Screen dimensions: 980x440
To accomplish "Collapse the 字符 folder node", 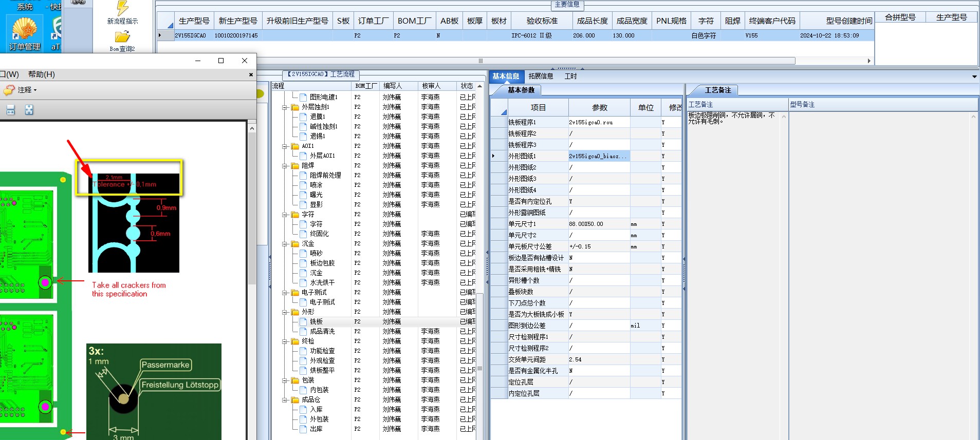I will pos(285,215).
